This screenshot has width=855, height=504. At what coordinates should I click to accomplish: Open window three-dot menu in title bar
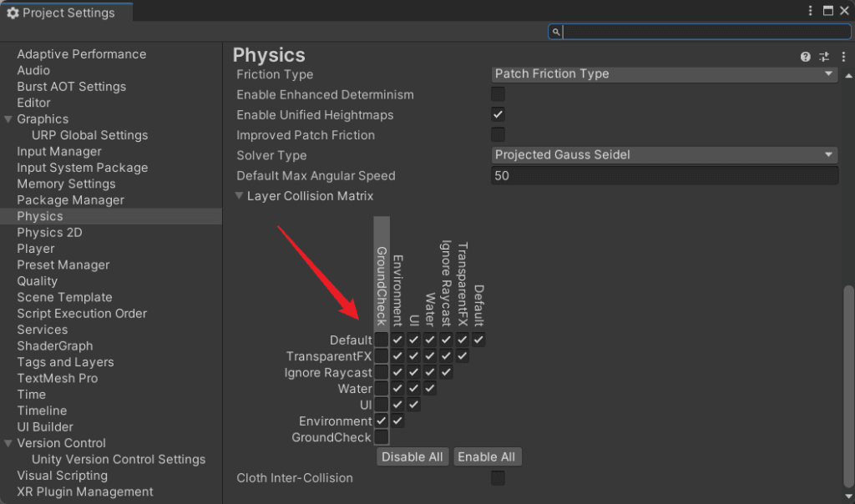(810, 11)
